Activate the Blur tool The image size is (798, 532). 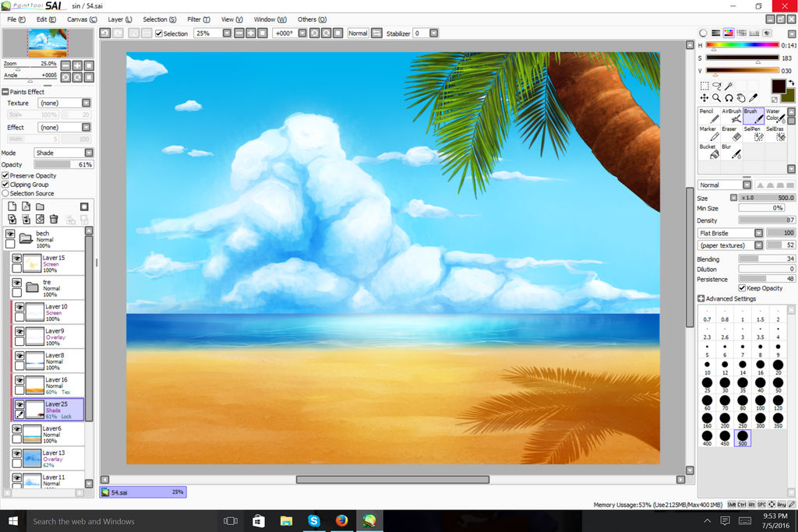pos(730,152)
